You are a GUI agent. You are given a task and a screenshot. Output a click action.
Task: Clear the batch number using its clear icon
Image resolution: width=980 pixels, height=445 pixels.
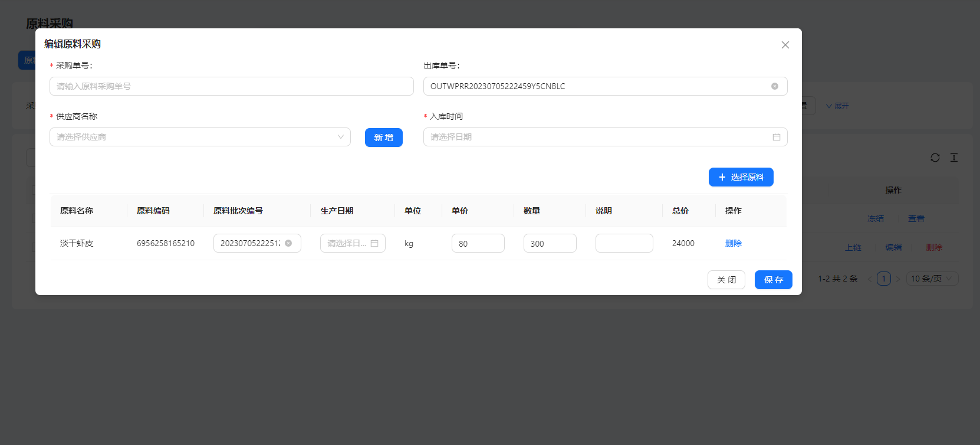[x=288, y=243]
